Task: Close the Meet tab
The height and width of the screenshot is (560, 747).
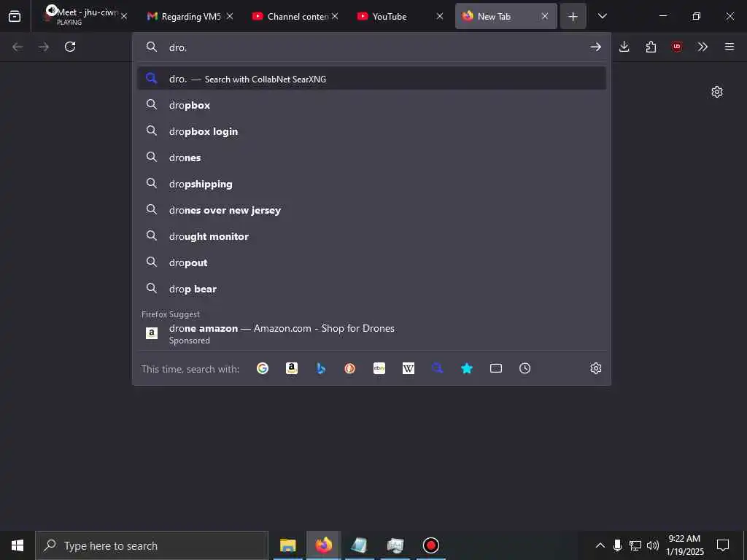Action: [x=124, y=16]
